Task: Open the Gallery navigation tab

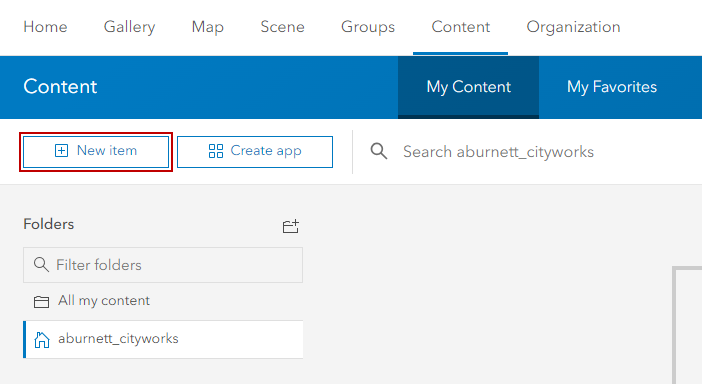Action: pos(129,27)
